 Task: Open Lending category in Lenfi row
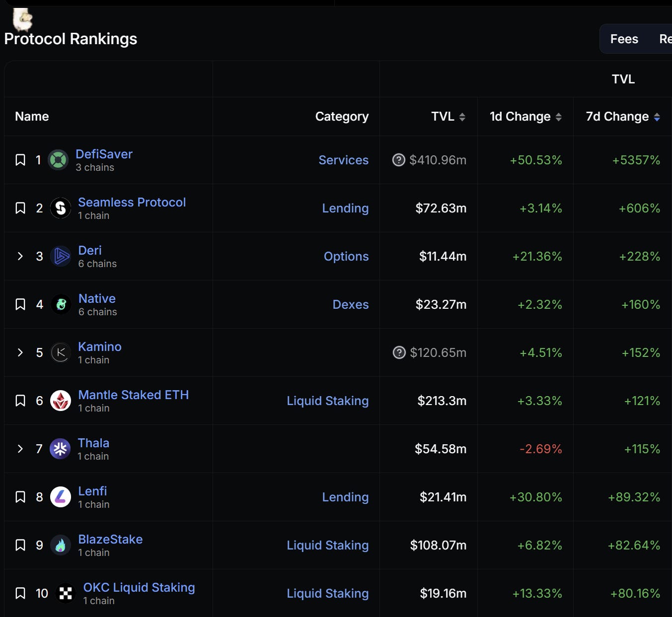point(345,497)
